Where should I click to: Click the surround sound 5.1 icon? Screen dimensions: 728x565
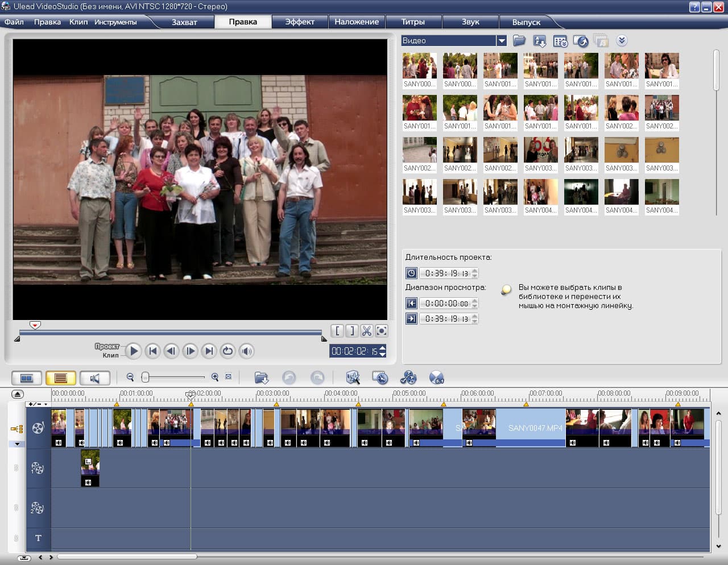[436, 378]
